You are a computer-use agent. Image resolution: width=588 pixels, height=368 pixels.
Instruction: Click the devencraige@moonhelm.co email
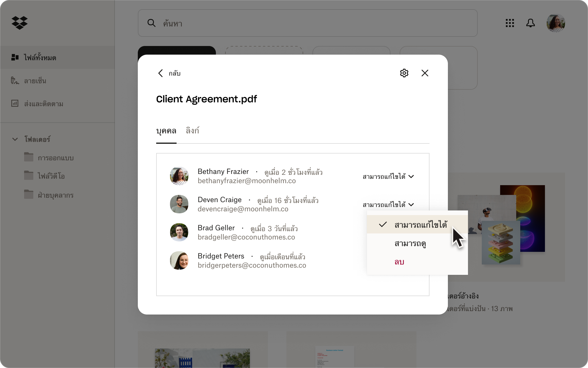[x=243, y=209]
